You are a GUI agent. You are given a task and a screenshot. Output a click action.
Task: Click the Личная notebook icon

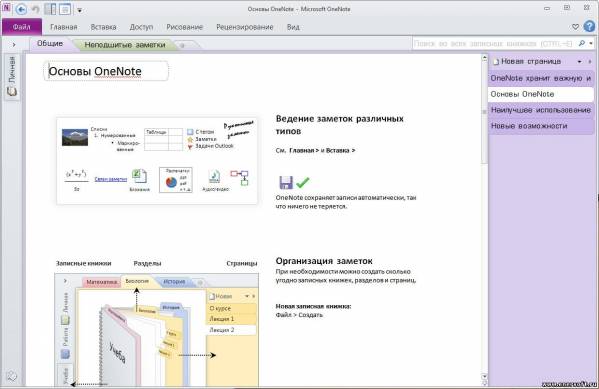point(12,91)
